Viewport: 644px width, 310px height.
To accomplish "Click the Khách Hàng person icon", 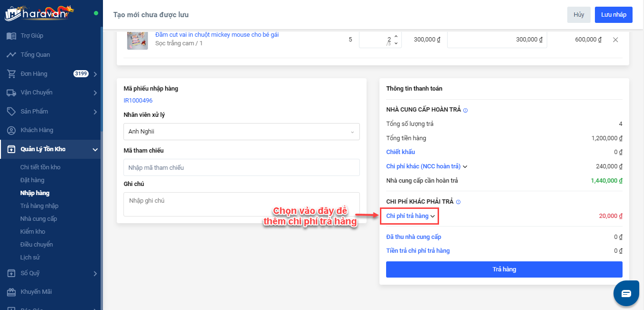I will click(11, 130).
